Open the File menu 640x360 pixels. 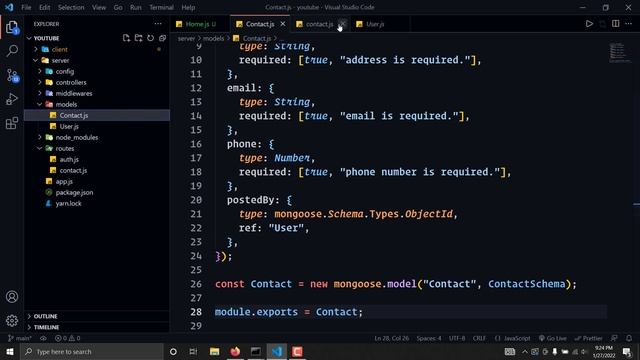click(x=26, y=7)
